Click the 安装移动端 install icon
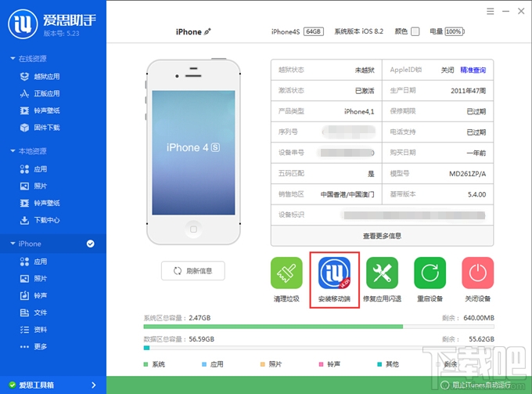 point(334,273)
